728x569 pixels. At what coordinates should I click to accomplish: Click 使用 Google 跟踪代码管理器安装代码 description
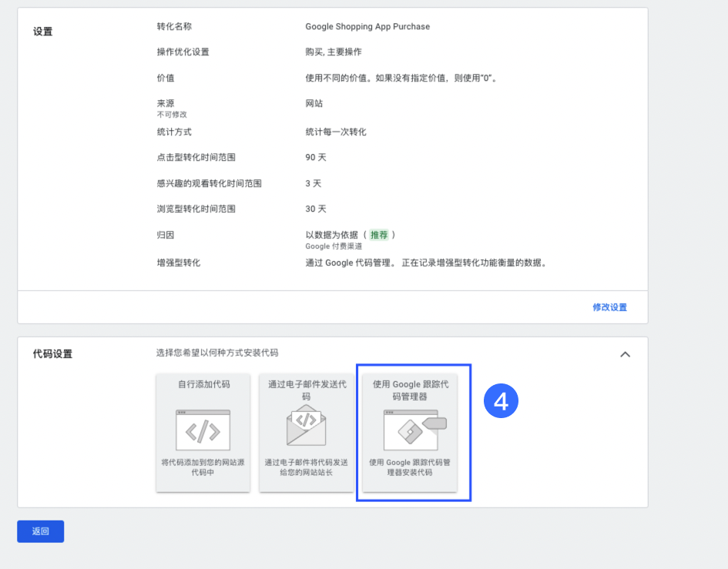click(x=410, y=467)
